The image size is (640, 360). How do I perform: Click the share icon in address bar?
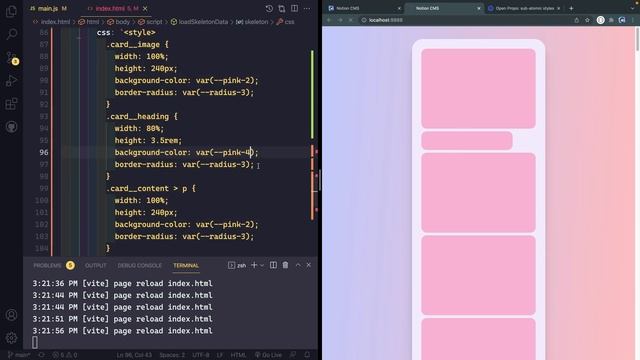pyautogui.click(x=576, y=20)
